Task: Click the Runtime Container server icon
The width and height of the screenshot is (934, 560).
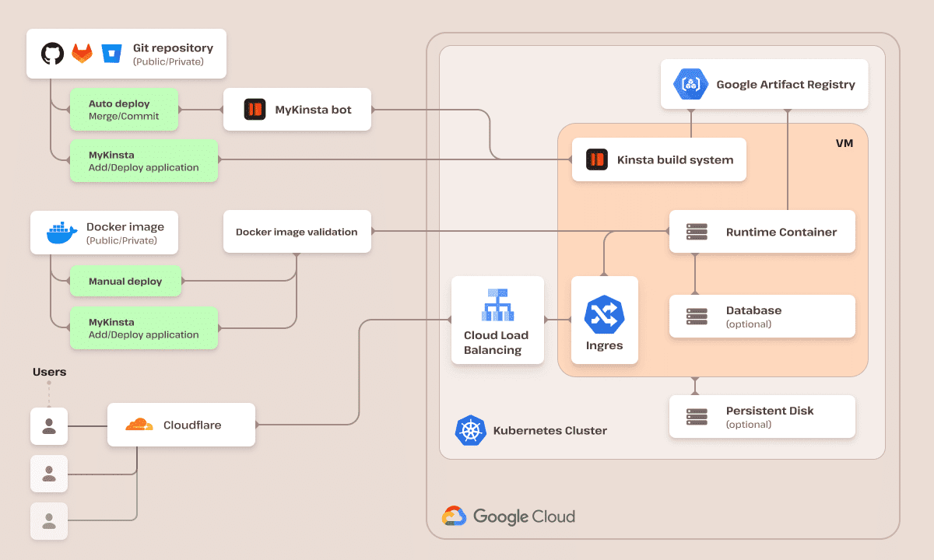Action: pyautogui.click(x=698, y=232)
